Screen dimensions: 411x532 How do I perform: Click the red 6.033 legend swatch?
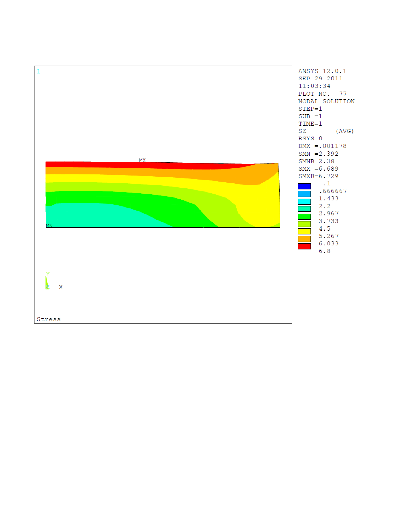304,246
